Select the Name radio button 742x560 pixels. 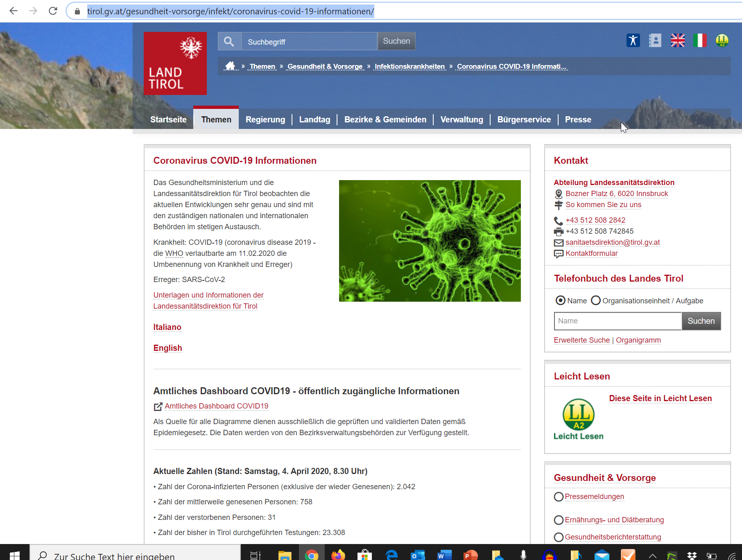(560, 300)
